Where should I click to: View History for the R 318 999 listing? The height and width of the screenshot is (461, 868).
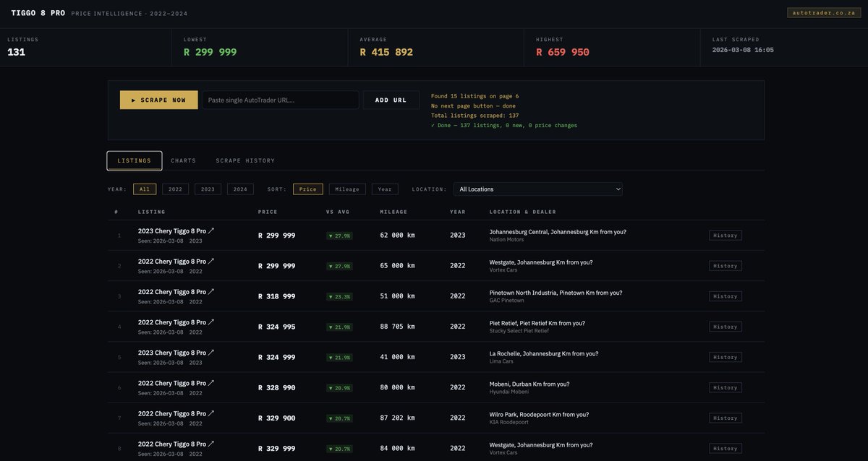(x=726, y=296)
